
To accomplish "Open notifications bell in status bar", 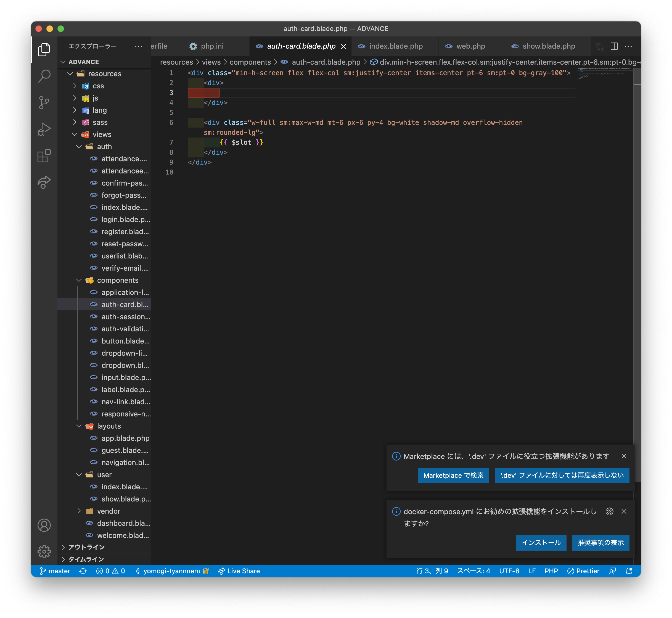I will click(629, 571).
